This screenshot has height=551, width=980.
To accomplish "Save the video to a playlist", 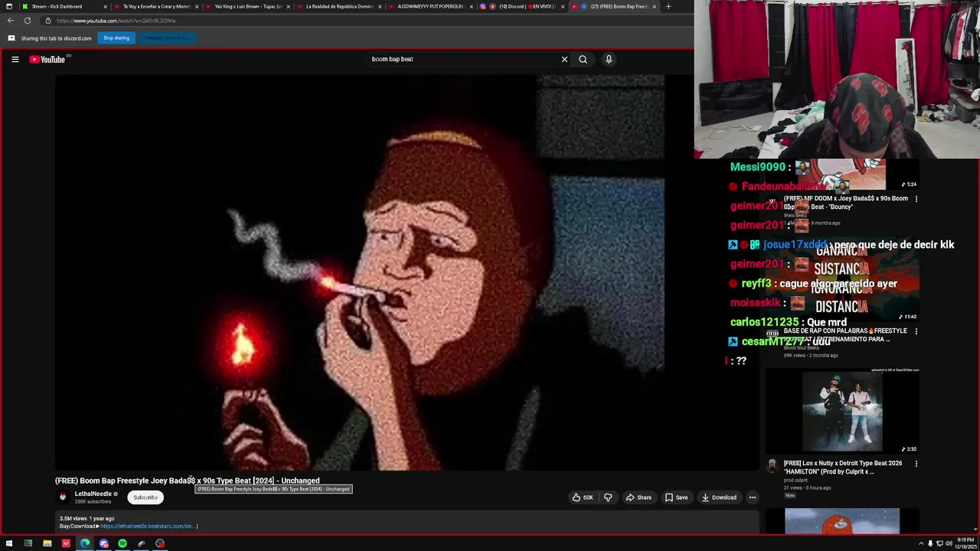I will coord(676,497).
